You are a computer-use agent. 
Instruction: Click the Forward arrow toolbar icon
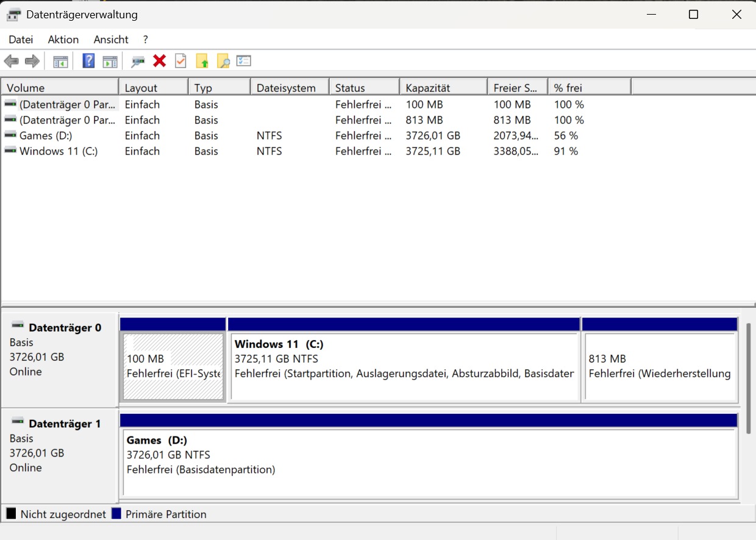pos(32,61)
